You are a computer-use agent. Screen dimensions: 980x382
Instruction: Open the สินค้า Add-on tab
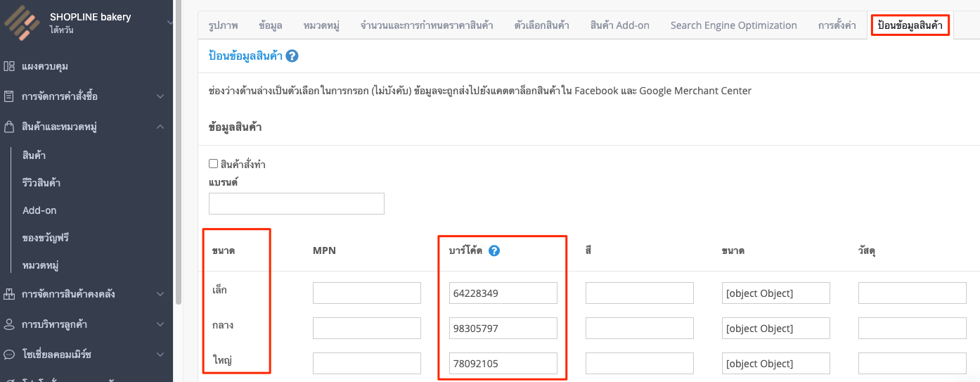619,25
